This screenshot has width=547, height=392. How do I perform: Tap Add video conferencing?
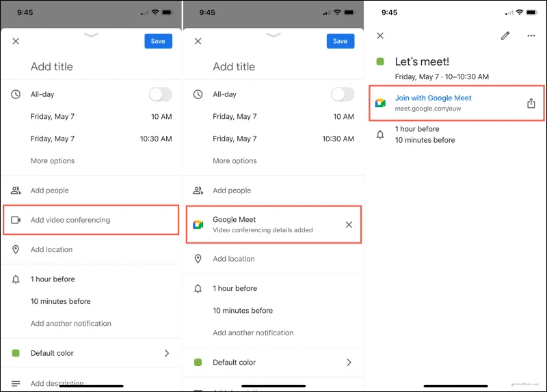(91, 220)
